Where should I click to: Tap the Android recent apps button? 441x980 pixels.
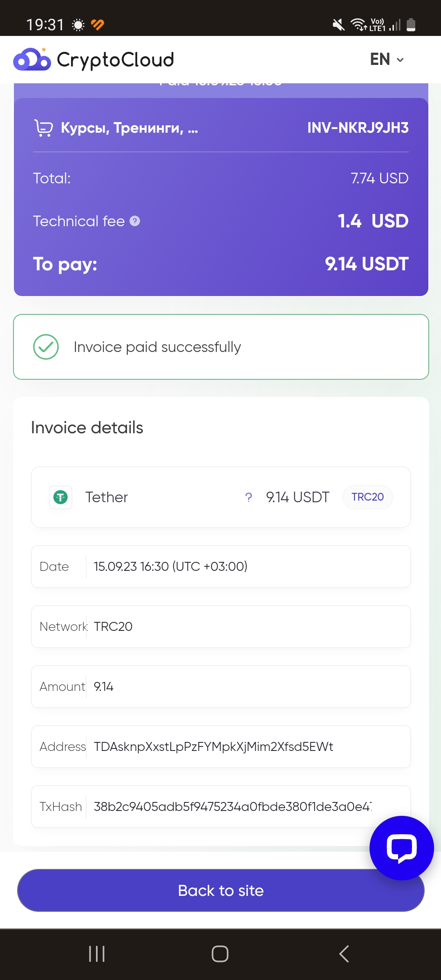97,954
